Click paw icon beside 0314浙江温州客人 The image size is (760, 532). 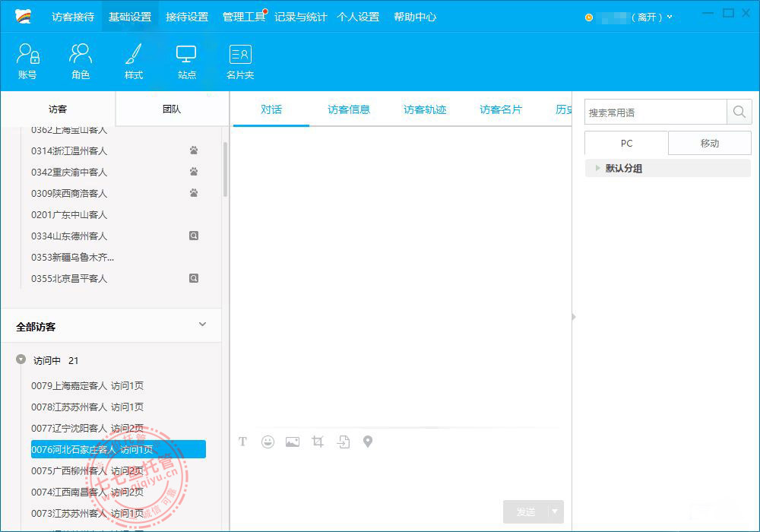point(194,150)
